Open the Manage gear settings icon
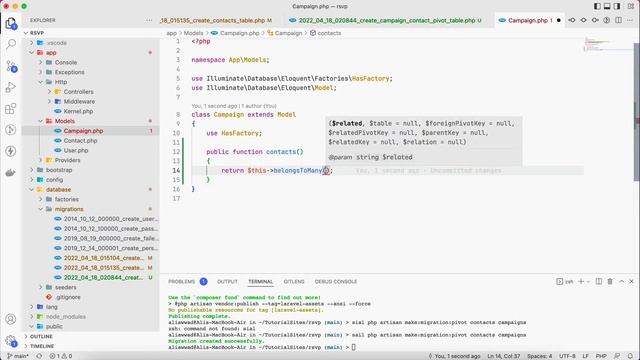Viewport: 640px width, 360px height. click(x=11, y=340)
